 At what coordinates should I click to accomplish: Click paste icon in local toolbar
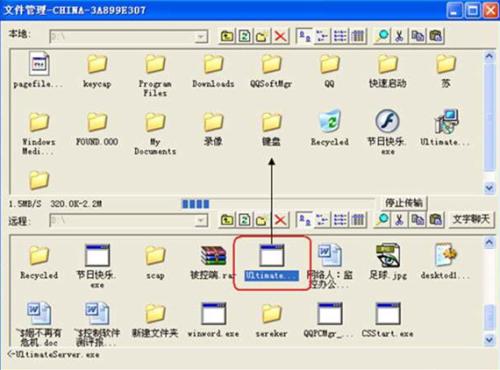(436, 36)
